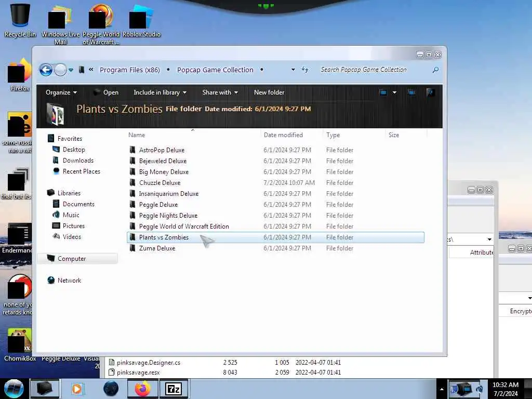The height and width of the screenshot is (399, 532).
Task: Click the media player taskbar icon
Action: click(x=77, y=389)
